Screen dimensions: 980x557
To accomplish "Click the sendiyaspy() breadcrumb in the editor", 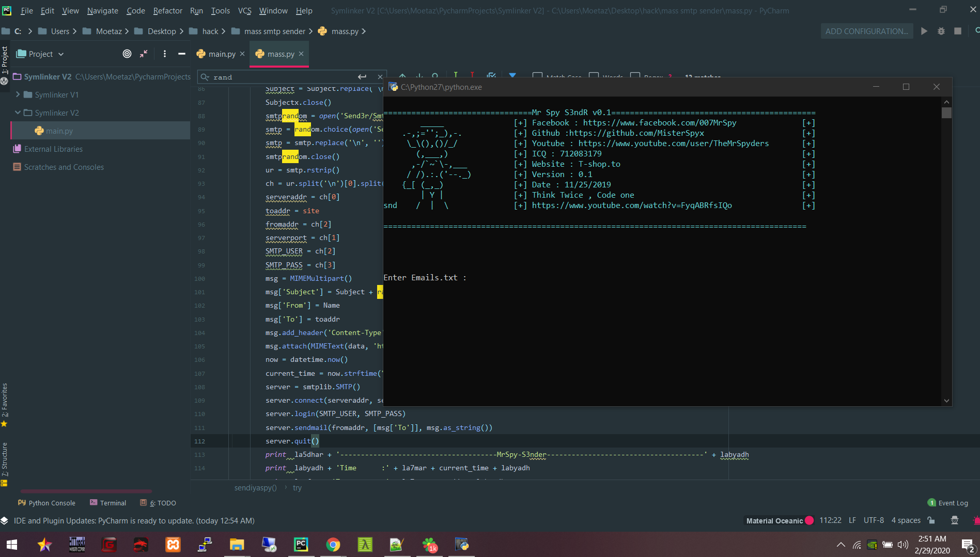I will (255, 488).
